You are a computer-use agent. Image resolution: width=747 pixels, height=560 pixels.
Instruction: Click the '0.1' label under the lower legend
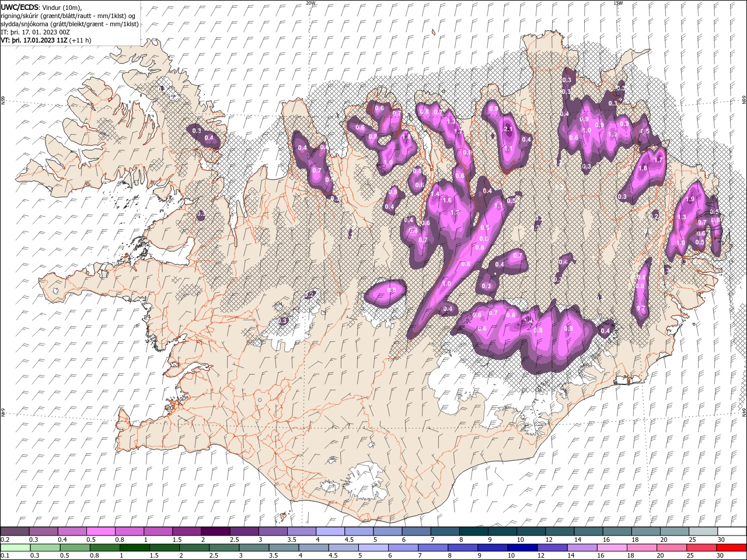pyautogui.click(x=5, y=556)
